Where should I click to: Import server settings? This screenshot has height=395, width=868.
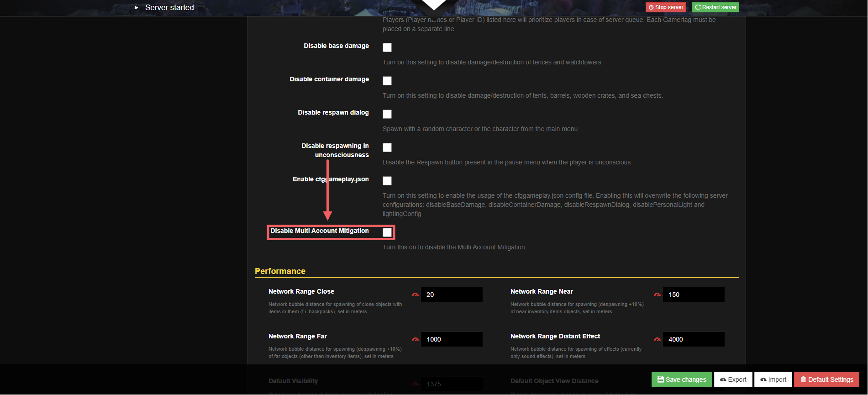(773, 379)
